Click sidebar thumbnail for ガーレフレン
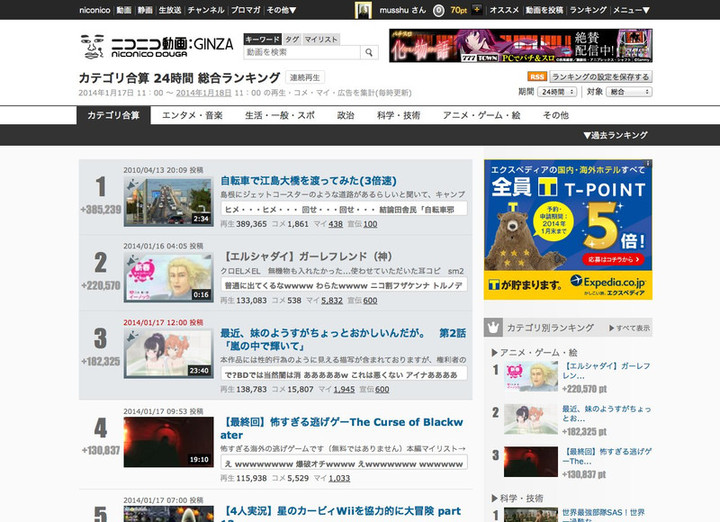 (x=531, y=376)
